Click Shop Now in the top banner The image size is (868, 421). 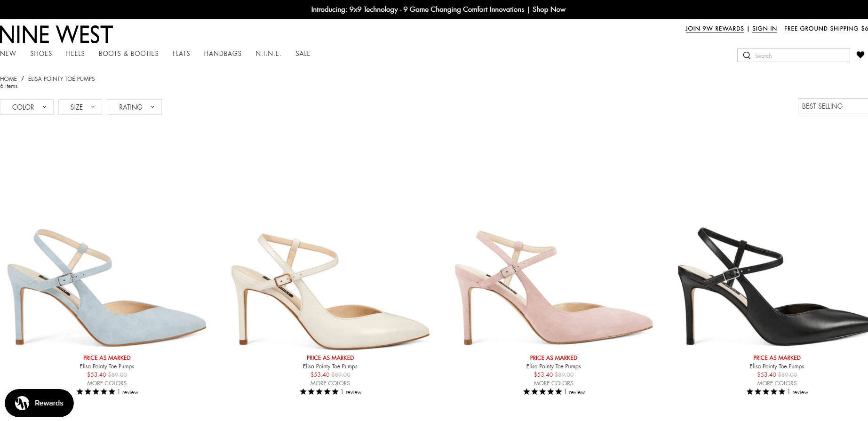coord(549,9)
